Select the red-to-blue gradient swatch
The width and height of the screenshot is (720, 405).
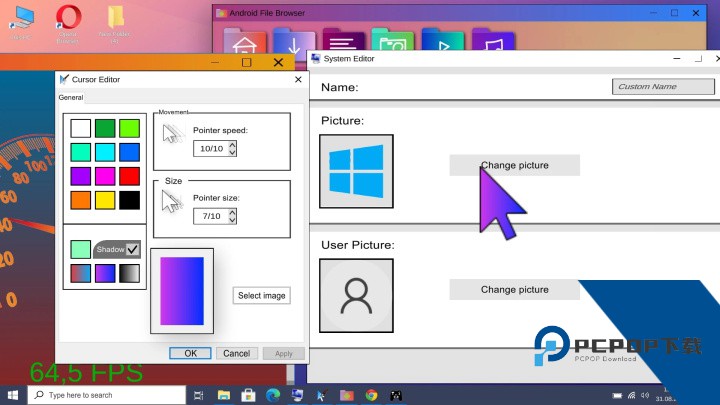80,273
